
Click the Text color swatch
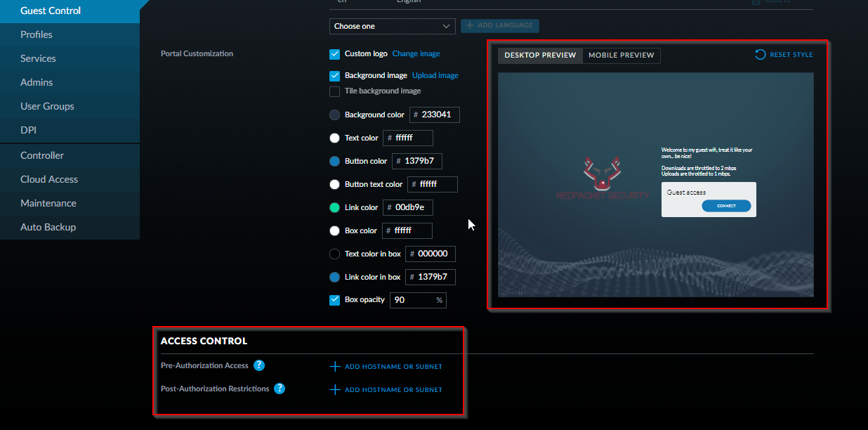coord(335,138)
